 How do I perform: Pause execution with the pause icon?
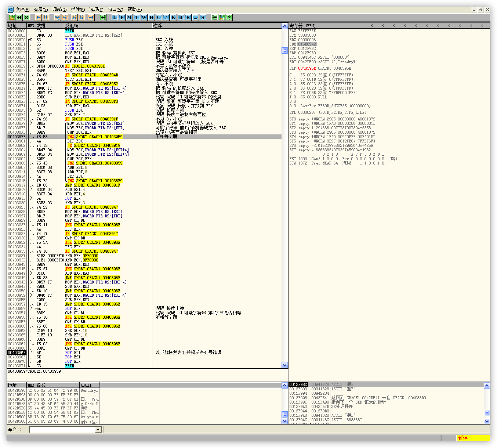[x=46, y=17]
